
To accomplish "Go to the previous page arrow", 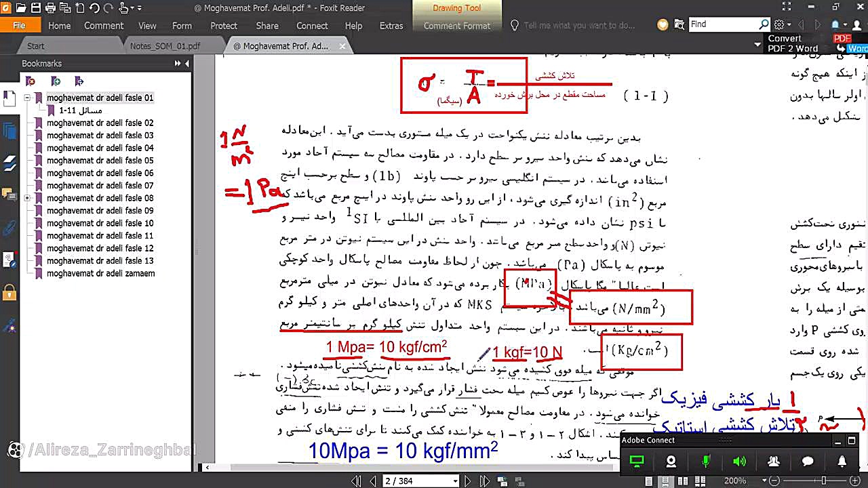I will 372,481.
